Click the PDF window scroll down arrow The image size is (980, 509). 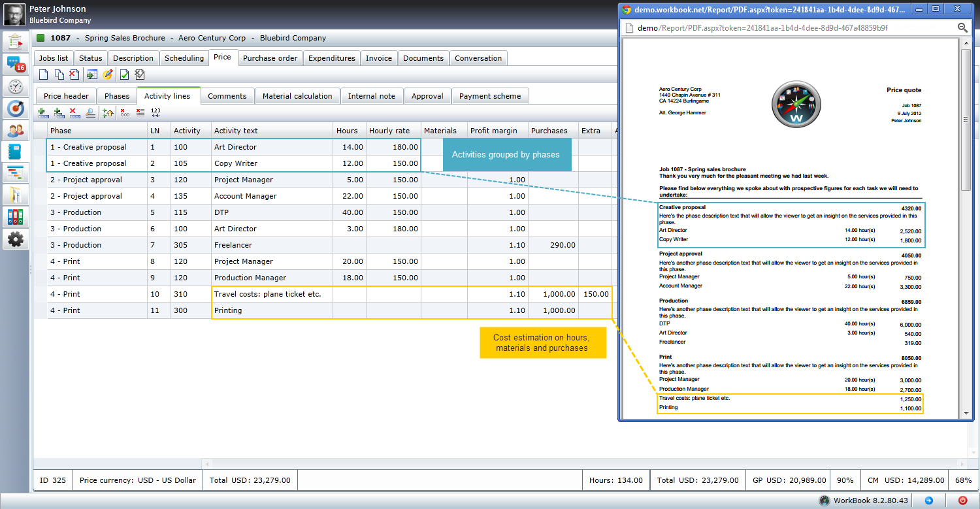click(966, 413)
